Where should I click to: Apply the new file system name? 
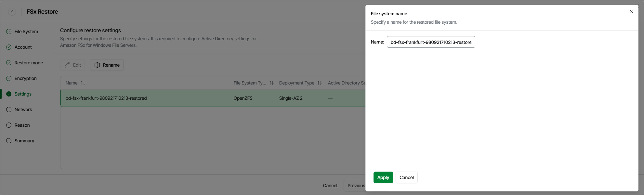pyautogui.click(x=383, y=177)
